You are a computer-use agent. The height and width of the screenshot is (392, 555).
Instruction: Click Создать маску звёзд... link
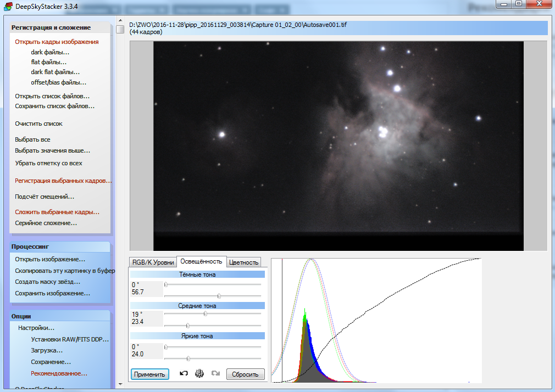coord(47,282)
